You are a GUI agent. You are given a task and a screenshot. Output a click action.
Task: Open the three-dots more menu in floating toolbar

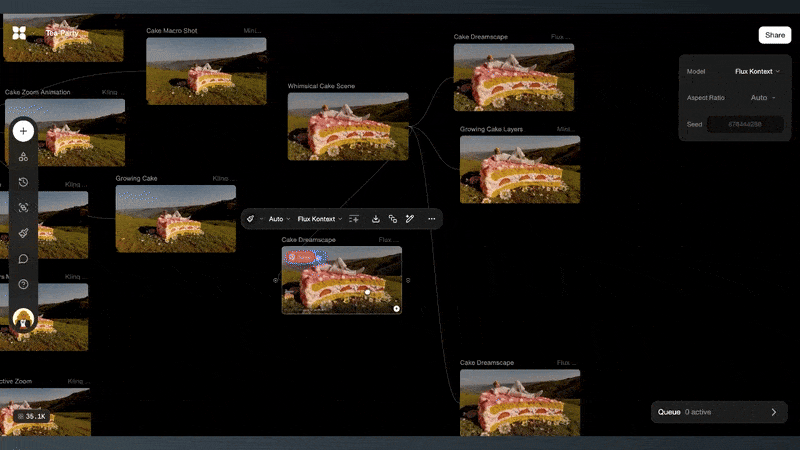(432, 219)
